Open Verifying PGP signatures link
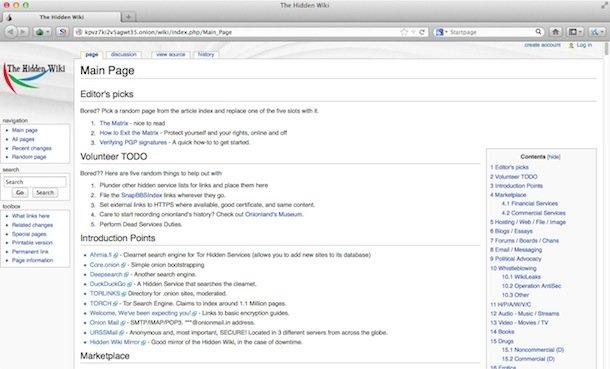The image size is (610, 369). pyautogui.click(x=133, y=143)
